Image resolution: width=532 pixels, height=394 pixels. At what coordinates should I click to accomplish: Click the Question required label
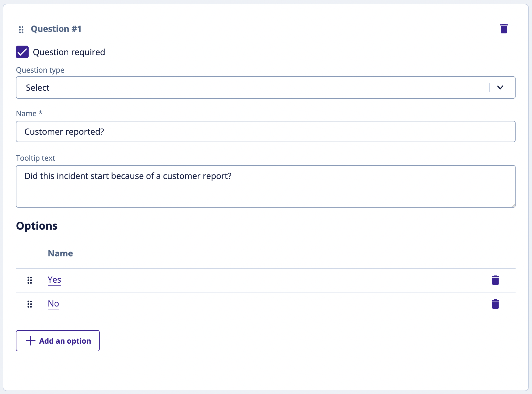[x=69, y=52]
